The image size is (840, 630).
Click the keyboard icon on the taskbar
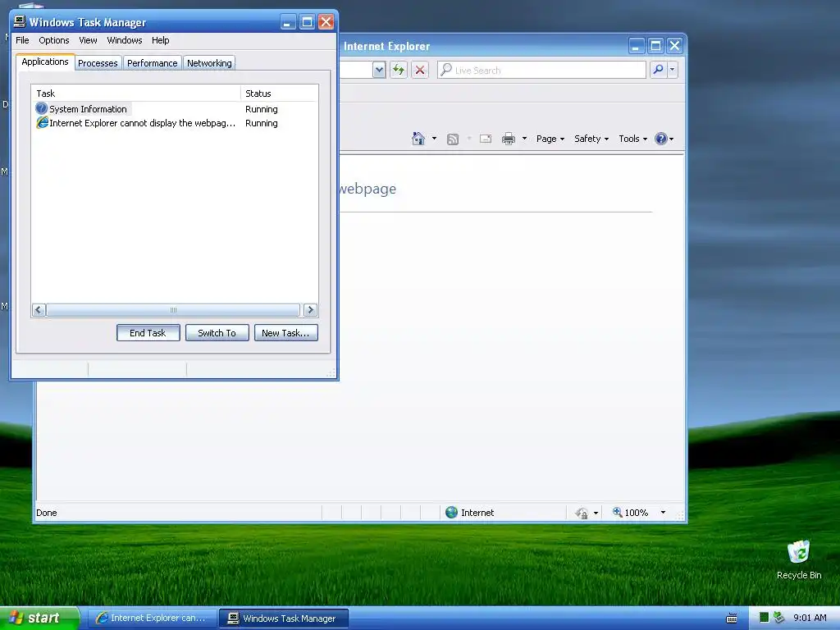click(x=731, y=619)
